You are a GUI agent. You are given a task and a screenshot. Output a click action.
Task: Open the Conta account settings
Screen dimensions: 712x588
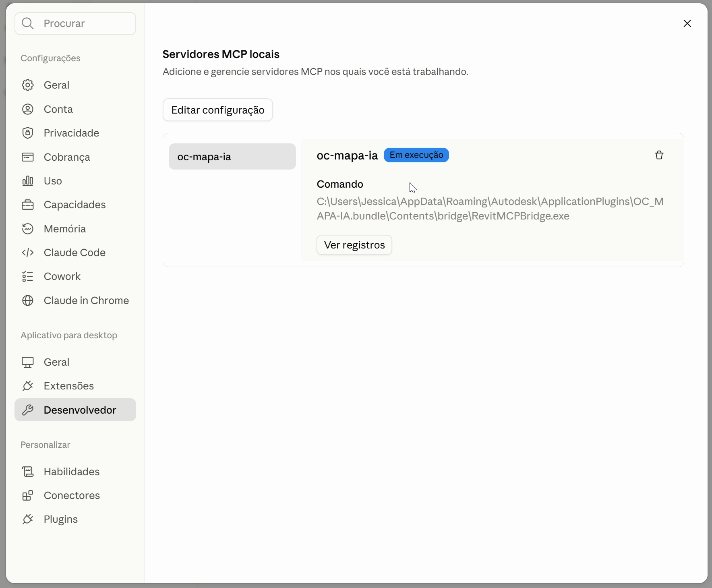pyautogui.click(x=75, y=109)
